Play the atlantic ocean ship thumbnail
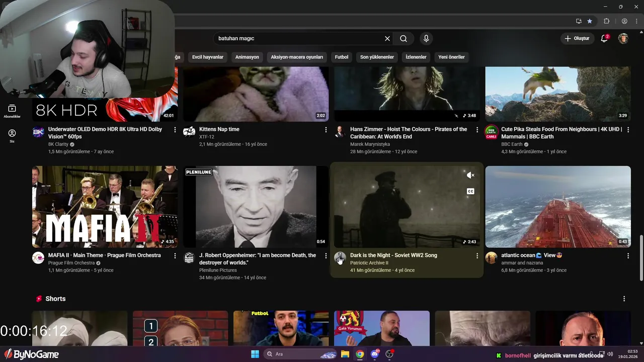644x362 pixels. coord(558,207)
